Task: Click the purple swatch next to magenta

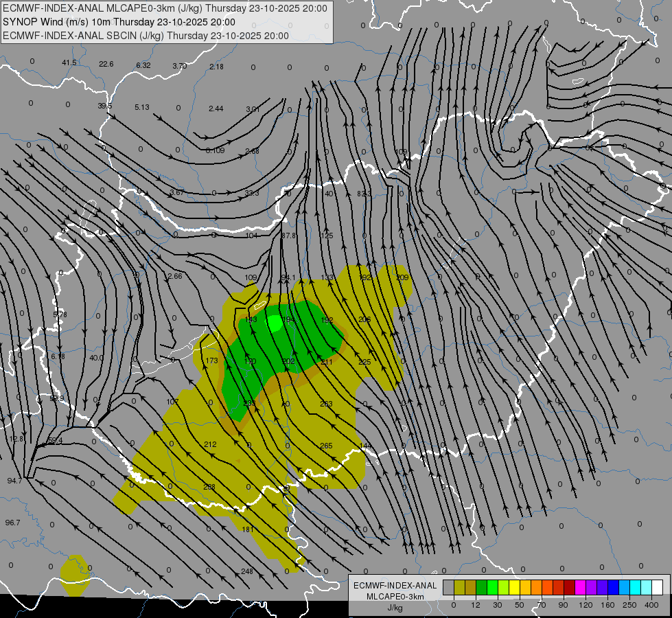Action: 592,587
